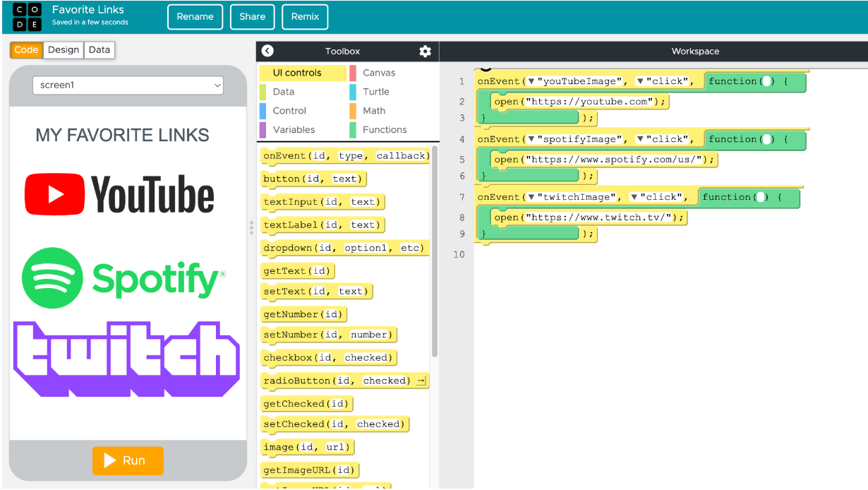Pick the checkbox(id, checked) toolbox block
Image resolution: width=868 pixels, height=490 pixels.
(329, 358)
